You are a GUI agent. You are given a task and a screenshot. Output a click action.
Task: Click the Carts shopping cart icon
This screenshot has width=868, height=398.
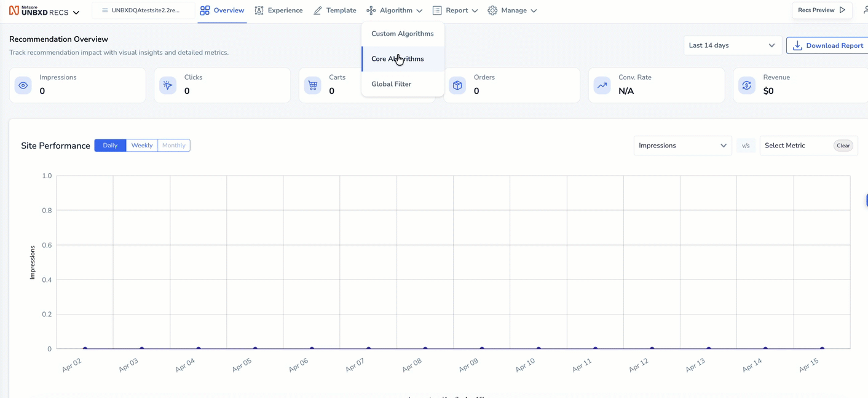click(x=313, y=85)
